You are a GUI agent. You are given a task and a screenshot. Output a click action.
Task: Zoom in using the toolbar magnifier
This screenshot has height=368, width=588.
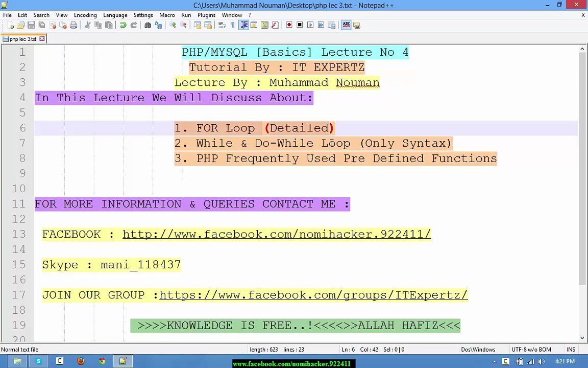point(173,25)
